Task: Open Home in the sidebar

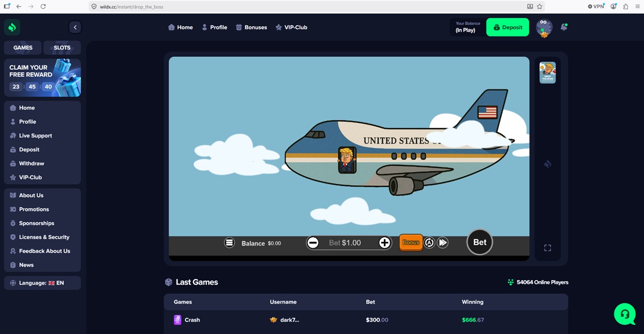Action: (42, 108)
